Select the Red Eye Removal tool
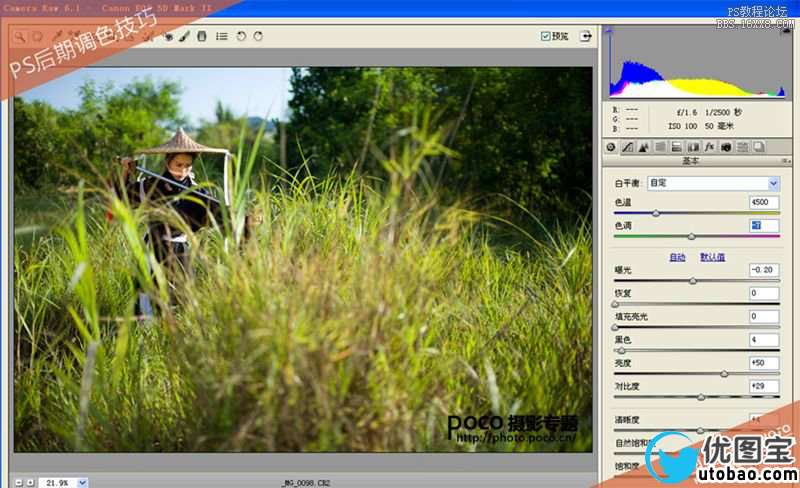Screen dimensions: 800x488 click(x=168, y=36)
